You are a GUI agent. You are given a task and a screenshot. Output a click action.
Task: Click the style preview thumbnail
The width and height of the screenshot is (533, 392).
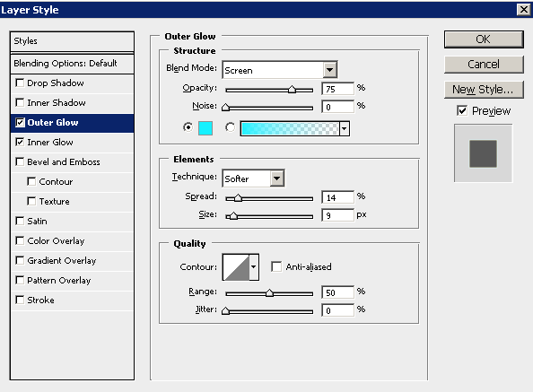click(x=483, y=153)
